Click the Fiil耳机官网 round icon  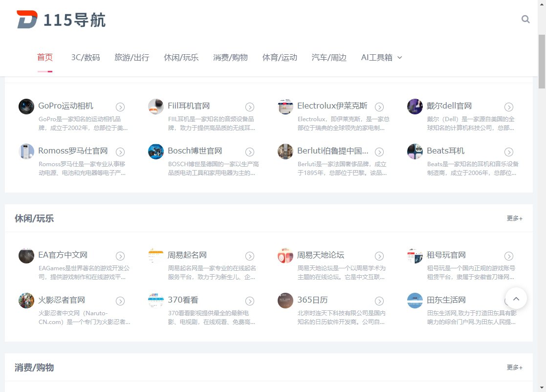click(x=156, y=107)
